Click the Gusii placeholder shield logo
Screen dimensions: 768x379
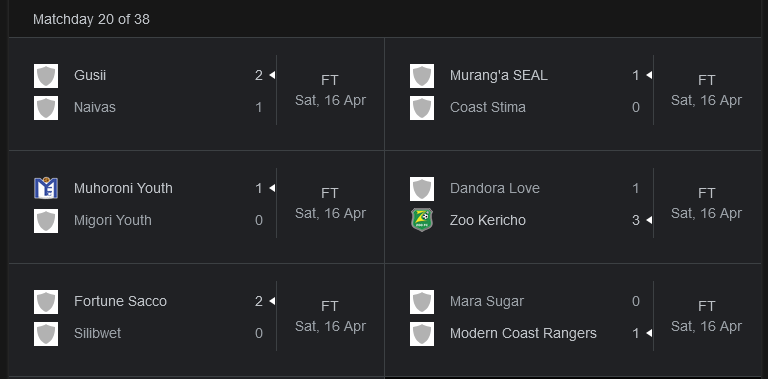[46, 76]
